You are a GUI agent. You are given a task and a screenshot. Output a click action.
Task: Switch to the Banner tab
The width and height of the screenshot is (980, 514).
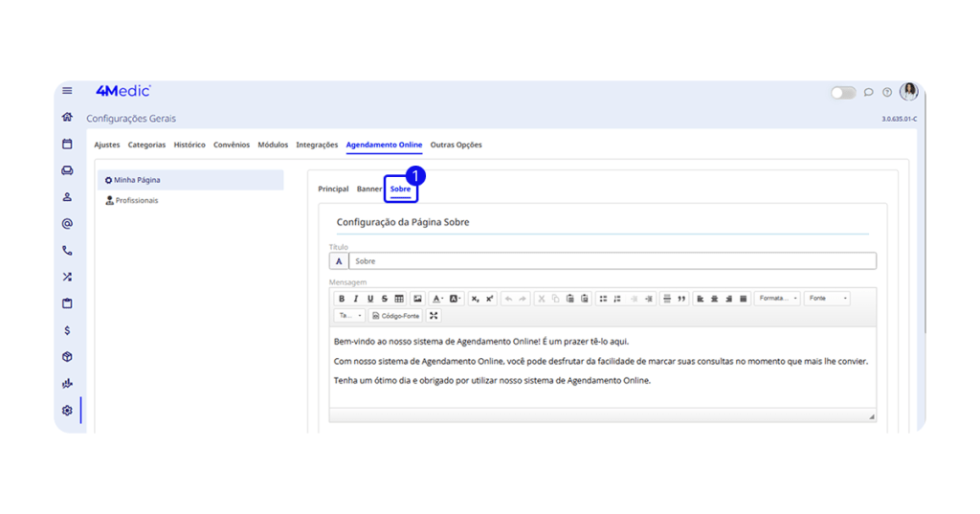(369, 190)
